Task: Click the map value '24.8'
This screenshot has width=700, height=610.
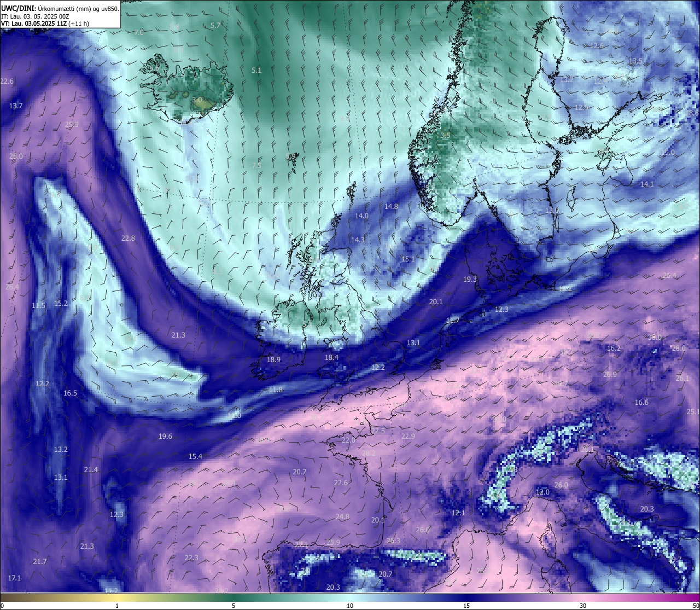Action: [x=342, y=517]
